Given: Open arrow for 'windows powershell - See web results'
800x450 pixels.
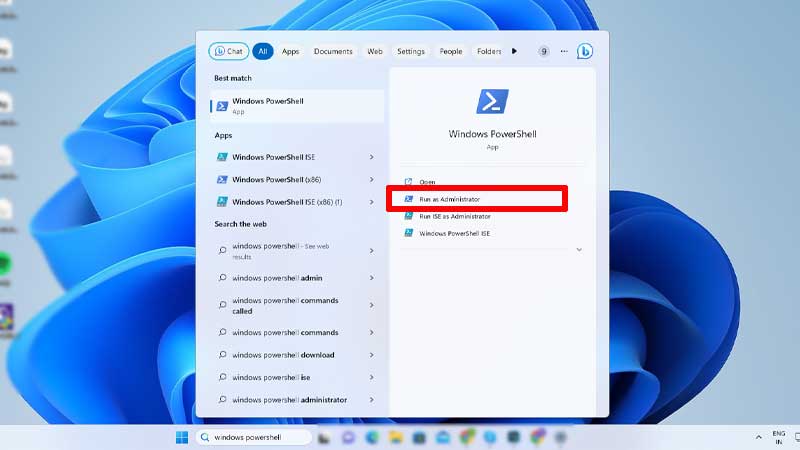Looking at the screenshot, I should [x=371, y=251].
